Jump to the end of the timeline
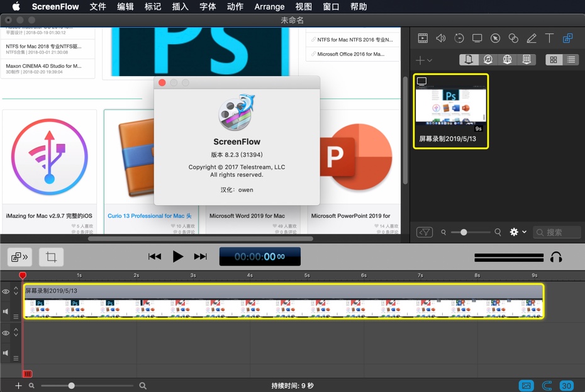 pos(201,256)
